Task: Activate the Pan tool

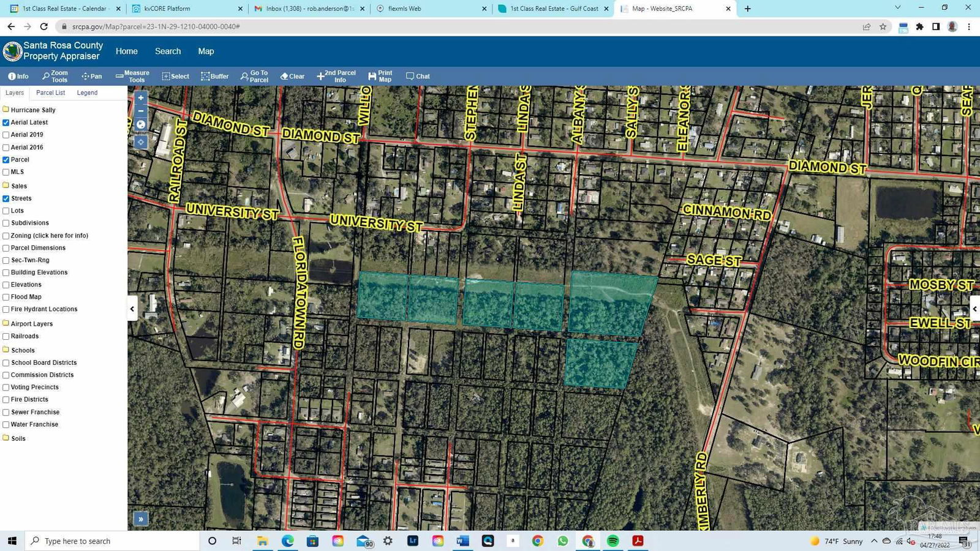Action: coord(91,77)
